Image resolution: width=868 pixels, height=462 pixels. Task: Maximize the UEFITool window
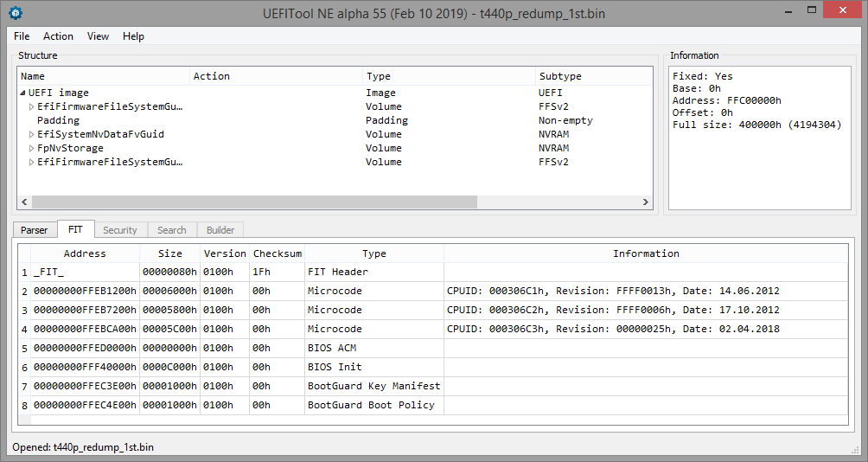[x=812, y=10]
